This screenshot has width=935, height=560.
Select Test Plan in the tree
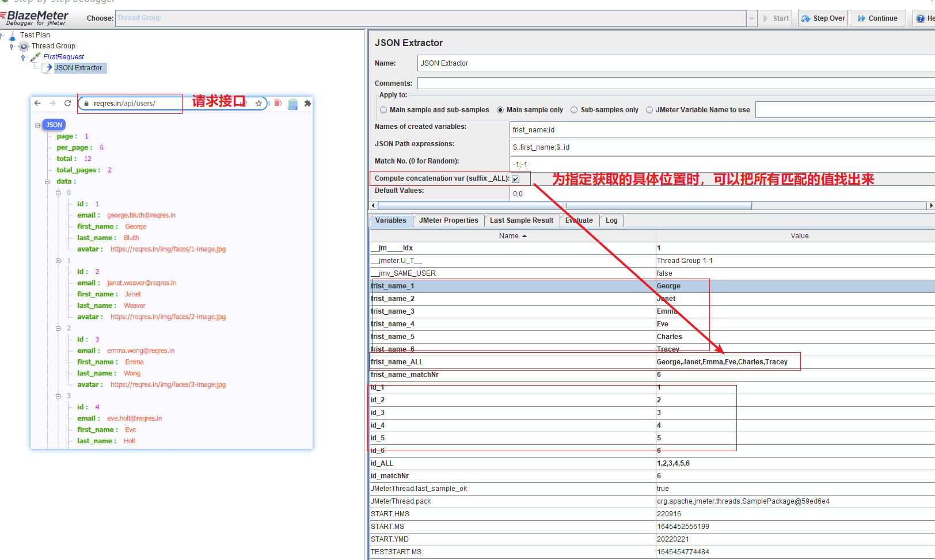[x=35, y=35]
